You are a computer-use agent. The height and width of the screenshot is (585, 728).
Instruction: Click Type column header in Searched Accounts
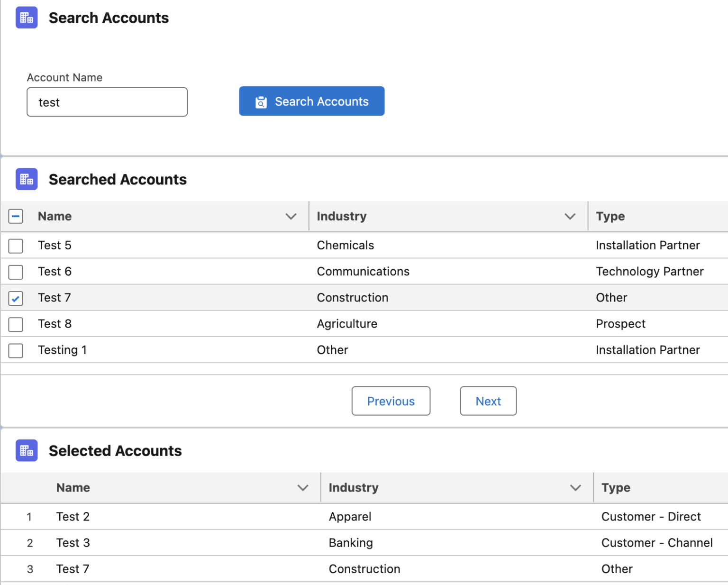610,217
